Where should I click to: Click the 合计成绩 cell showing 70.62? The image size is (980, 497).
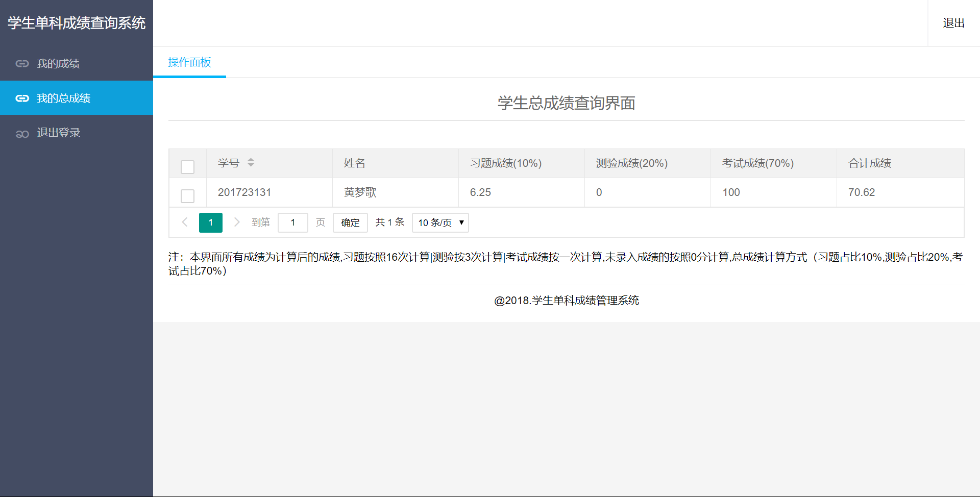(x=861, y=192)
